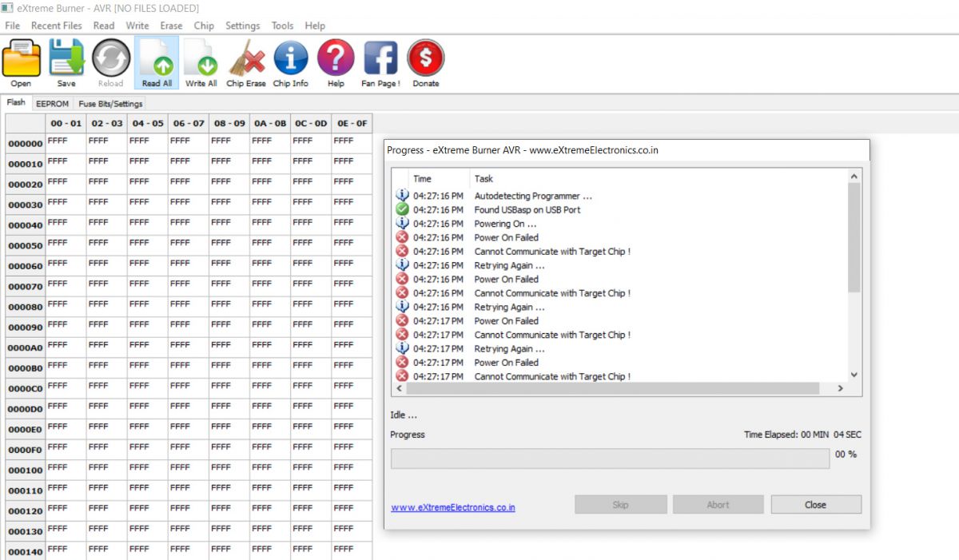Select the 000000 address row header

point(25,144)
